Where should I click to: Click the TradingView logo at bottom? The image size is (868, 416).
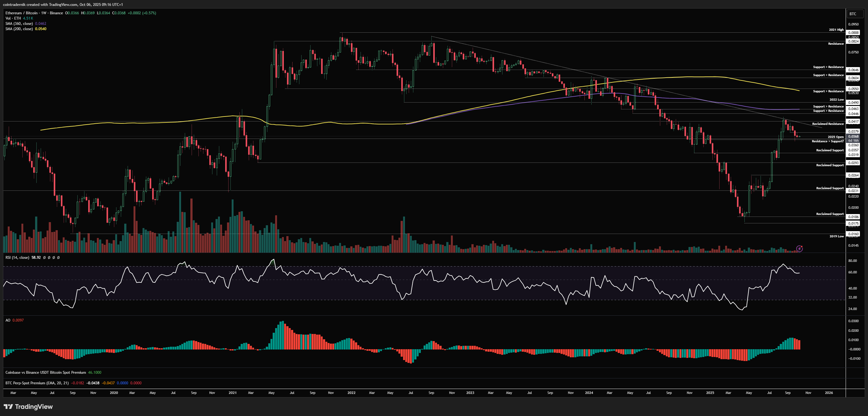click(28, 407)
